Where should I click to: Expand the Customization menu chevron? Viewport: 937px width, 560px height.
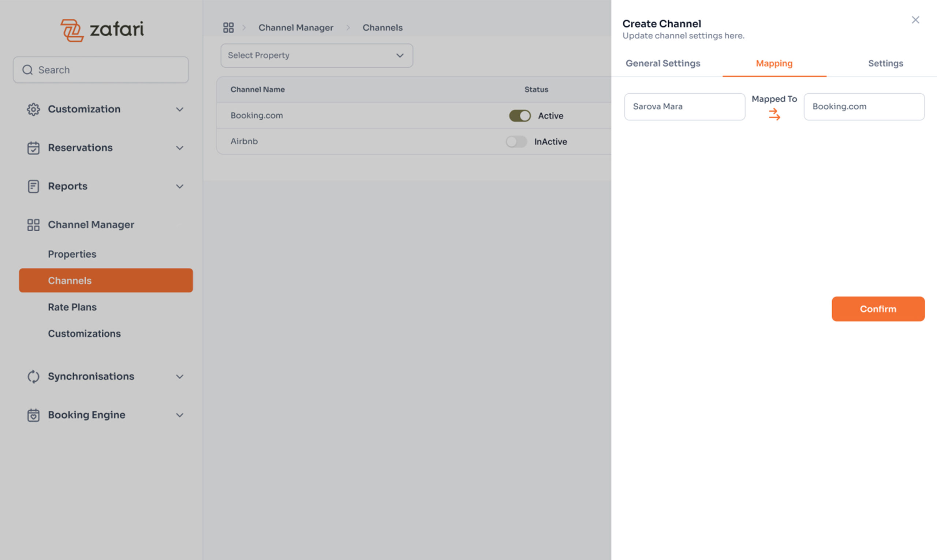pos(180,109)
